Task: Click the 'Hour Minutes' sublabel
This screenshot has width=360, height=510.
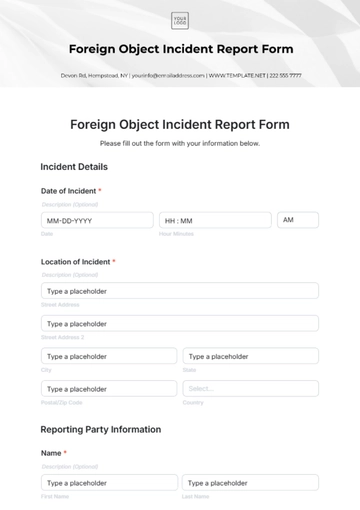Action: click(176, 234)
